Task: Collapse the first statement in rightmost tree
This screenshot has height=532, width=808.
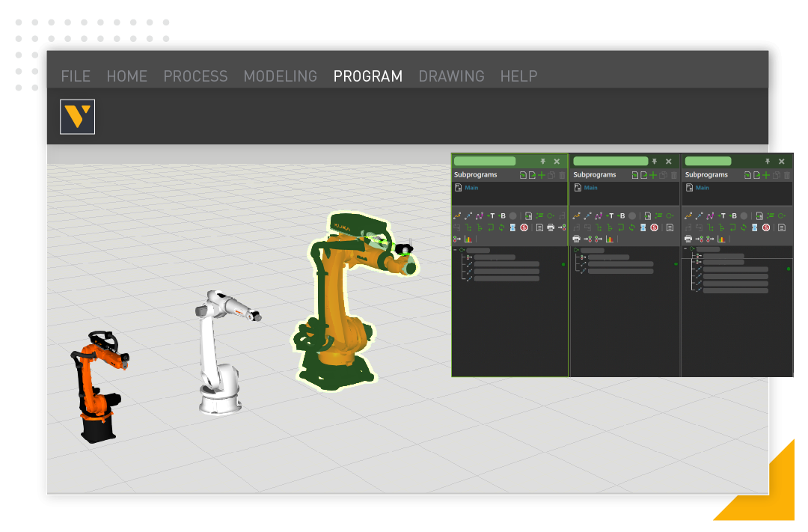Action: click(685, 249)
